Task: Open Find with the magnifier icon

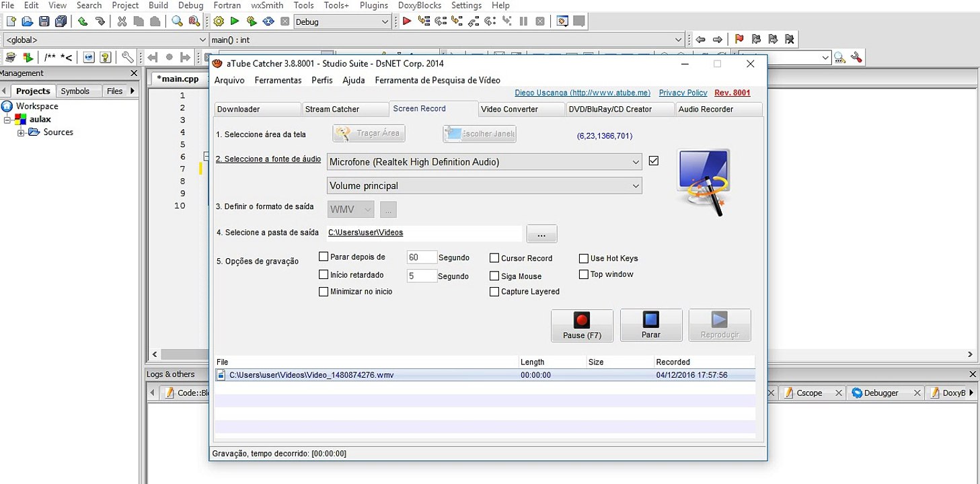Action: click(177, 22)
